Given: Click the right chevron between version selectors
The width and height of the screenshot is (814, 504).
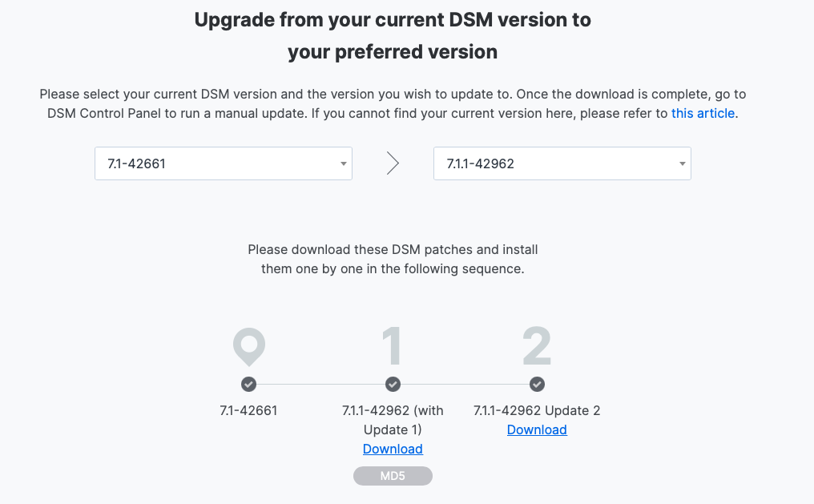Looking at the screenshot, I should 393,163.
